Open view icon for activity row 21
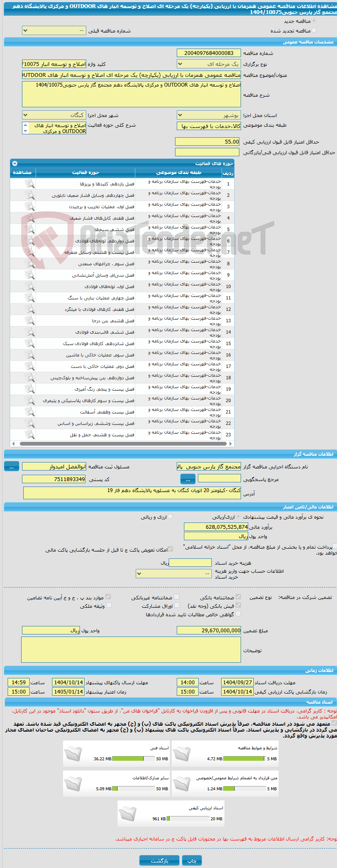Screen dimensions: 337x868 click(x=29, y=412)
